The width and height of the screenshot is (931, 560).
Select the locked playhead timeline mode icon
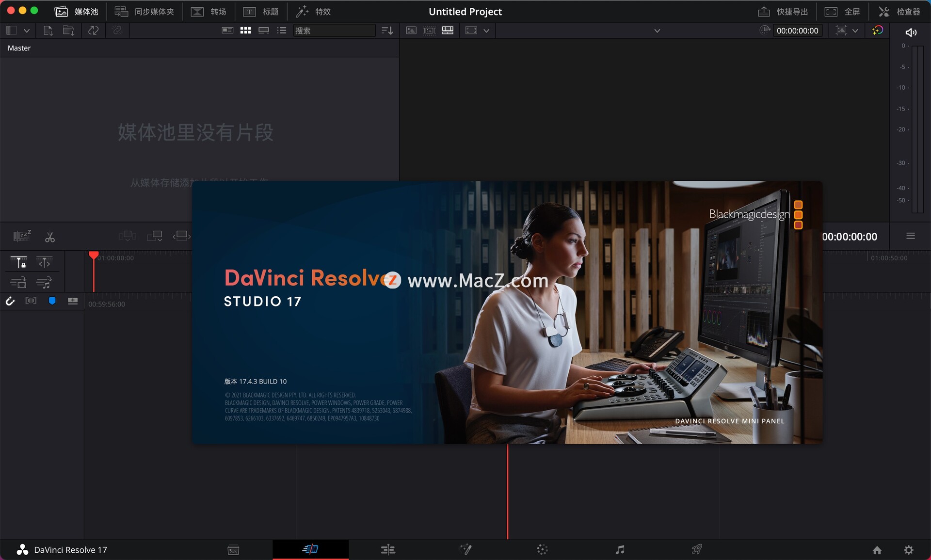[x=18, y=262]
